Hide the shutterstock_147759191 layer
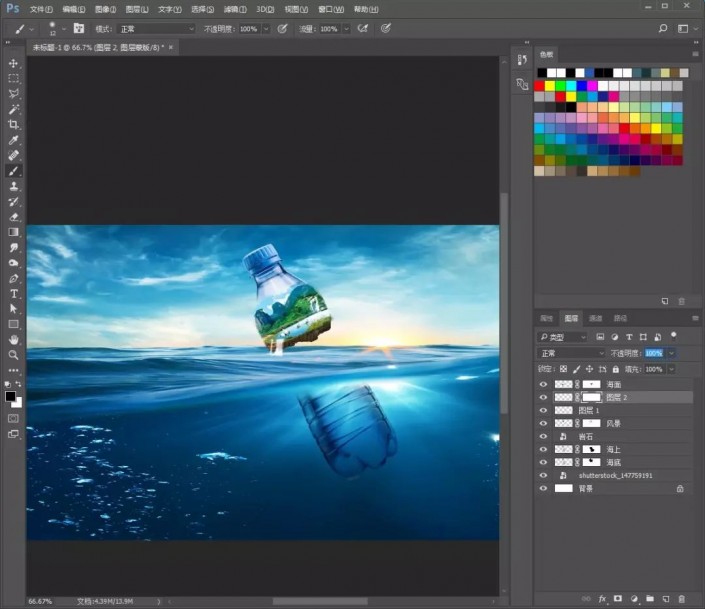 point(543,475)
